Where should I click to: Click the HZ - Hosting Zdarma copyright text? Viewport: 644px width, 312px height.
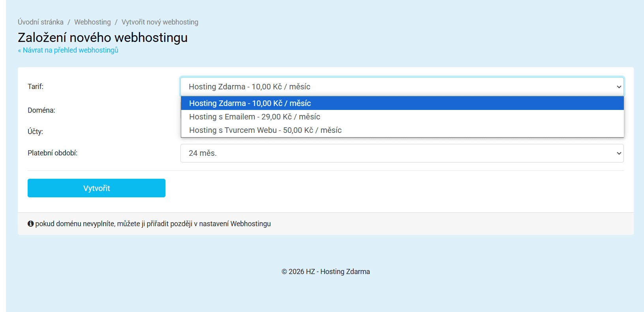(325, 272)
